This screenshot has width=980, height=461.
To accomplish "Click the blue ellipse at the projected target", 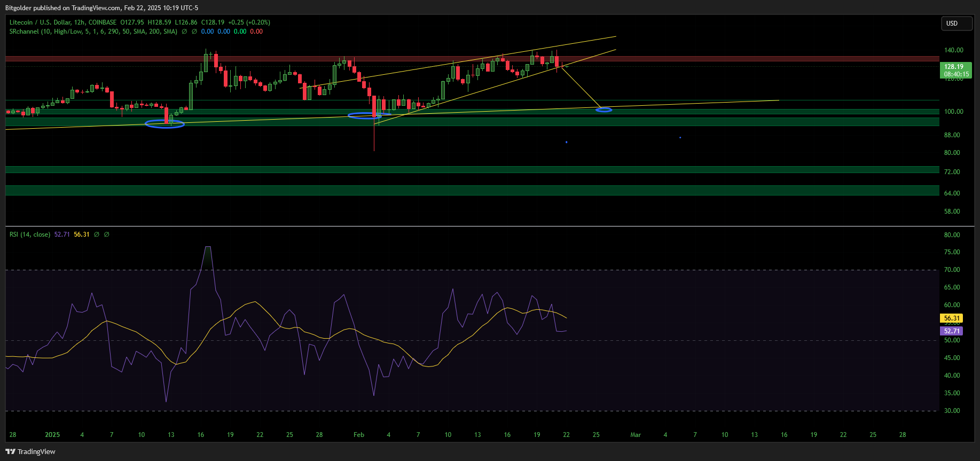I will coord(604,110).
